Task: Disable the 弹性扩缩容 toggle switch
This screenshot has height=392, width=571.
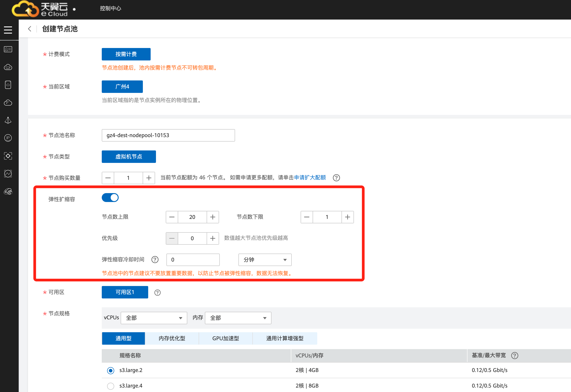Action: coord(110,198)
